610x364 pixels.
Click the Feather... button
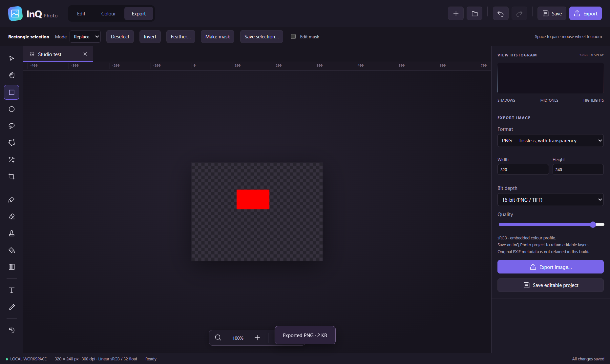181,37
